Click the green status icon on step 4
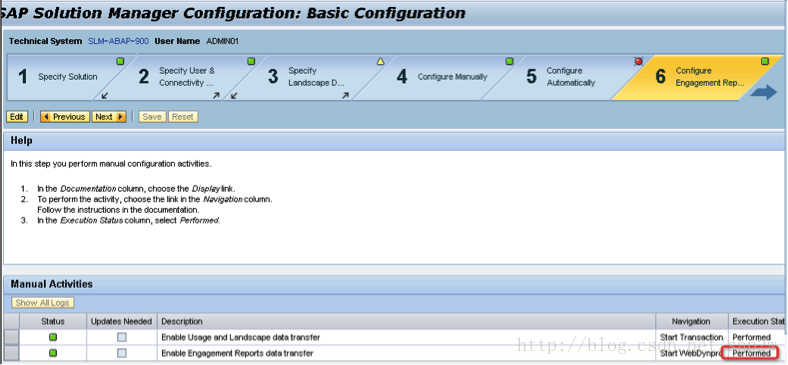This screenshot has height=365, width=788. coord(510,61)
